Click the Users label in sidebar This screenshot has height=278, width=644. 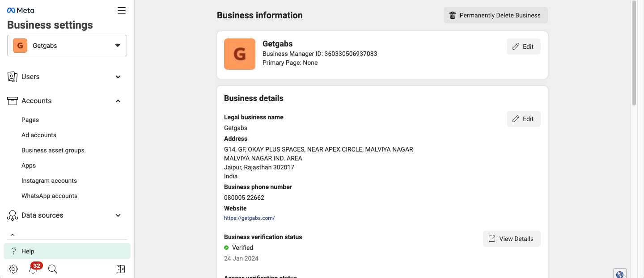[x=30, y=77]
